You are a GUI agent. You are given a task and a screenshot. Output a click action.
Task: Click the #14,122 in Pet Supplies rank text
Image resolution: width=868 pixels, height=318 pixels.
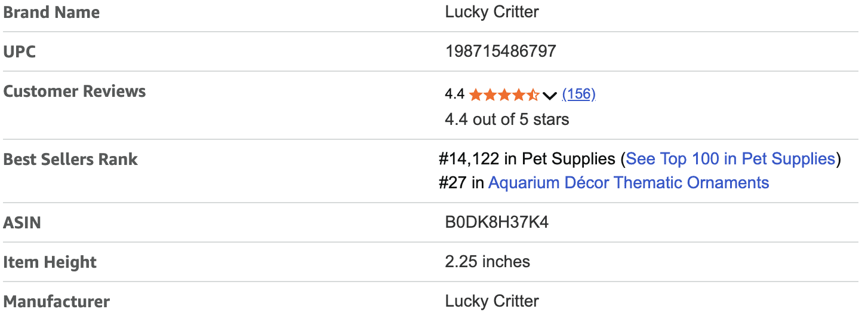(x=527, y=159)
